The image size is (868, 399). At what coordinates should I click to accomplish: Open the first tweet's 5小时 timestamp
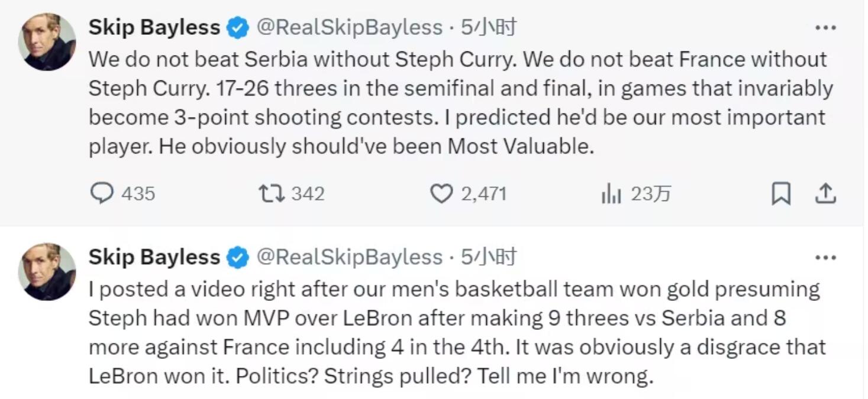click(x=489, y=28)
